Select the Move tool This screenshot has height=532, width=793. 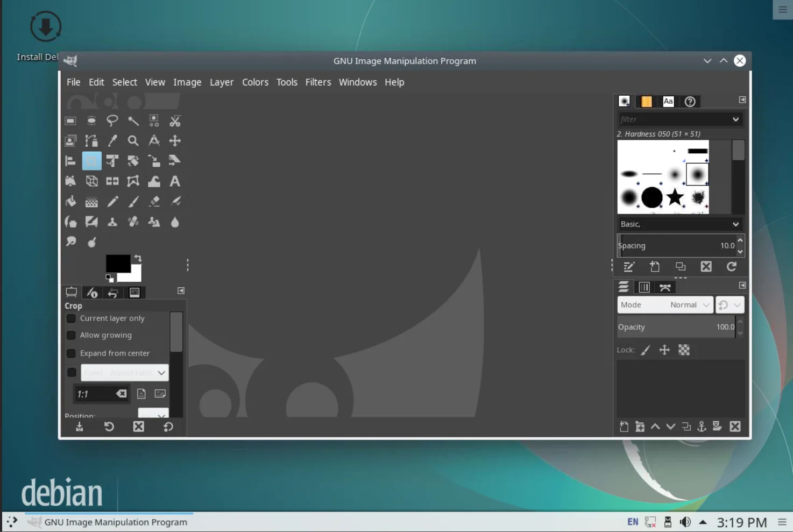coord(175,141)
